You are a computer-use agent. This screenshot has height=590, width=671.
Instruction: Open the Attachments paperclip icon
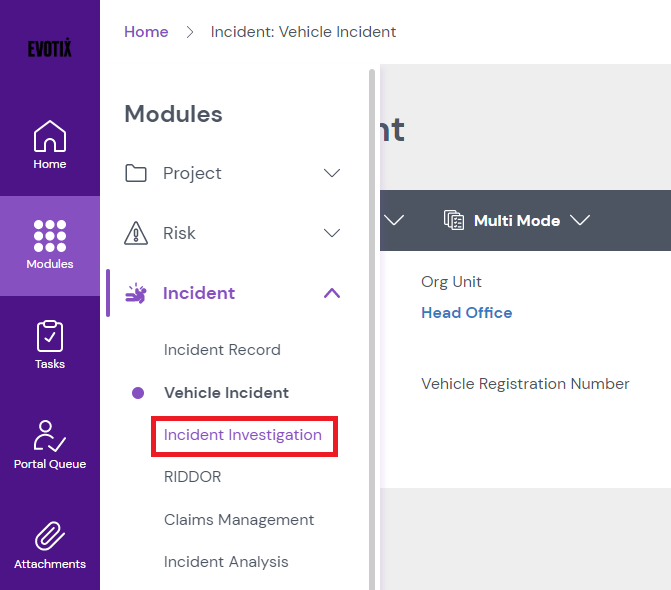pyautogui.click(x=50, y=536)
